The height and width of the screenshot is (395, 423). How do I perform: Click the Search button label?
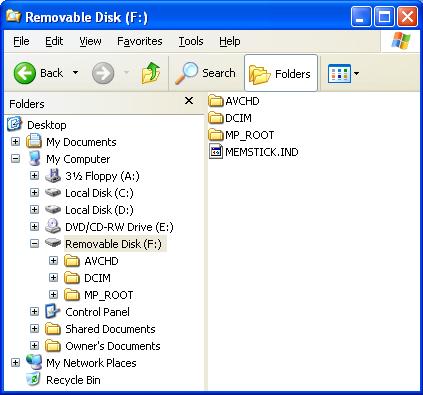(x=219, y=73)
